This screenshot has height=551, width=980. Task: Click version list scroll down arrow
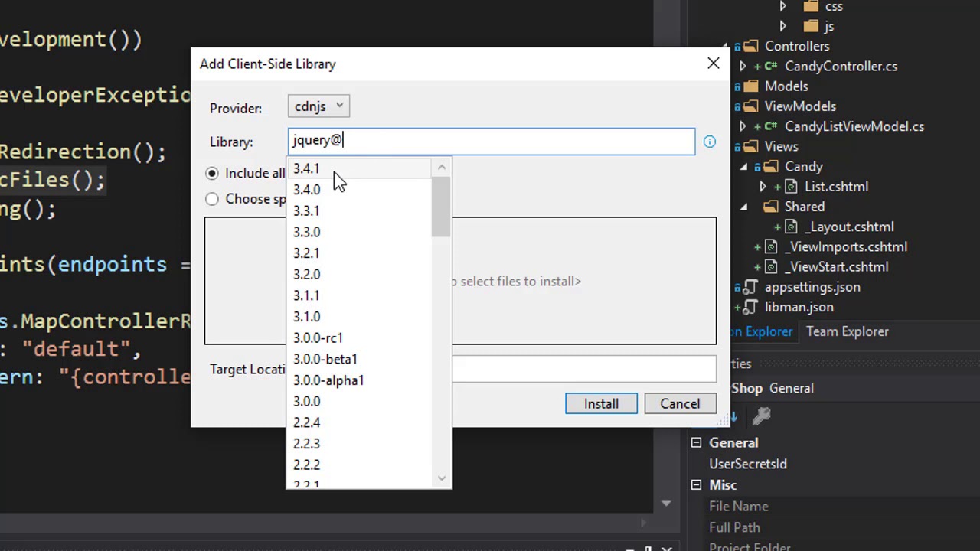(441, 478)
